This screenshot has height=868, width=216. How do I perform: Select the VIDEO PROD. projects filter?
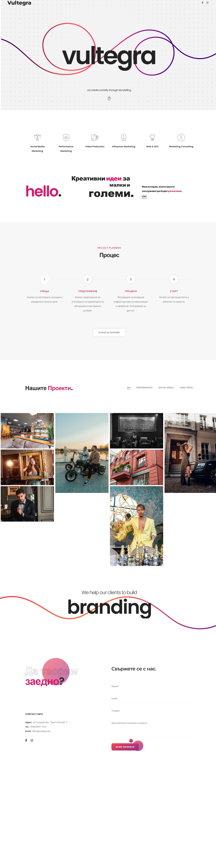coord(186,388)
